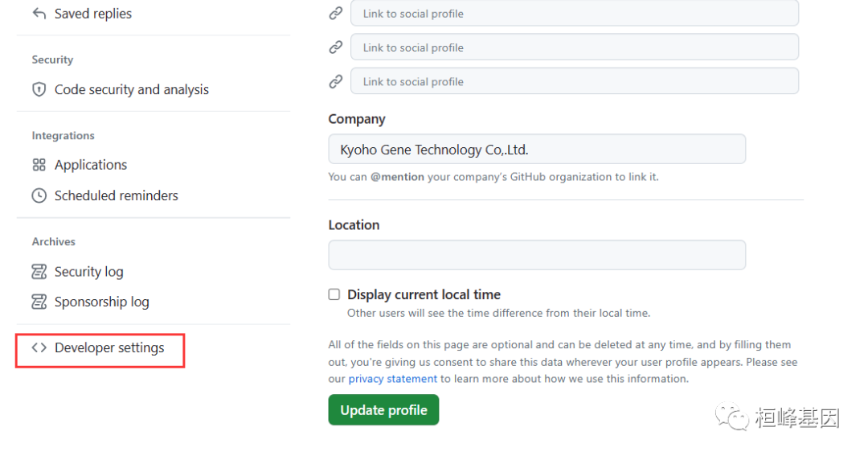Image resolution: width=868 pixels, height=456 pixels.
Task: Click the Sponsorship log icon
Action: pyautogui.click(x=39, y=302)
